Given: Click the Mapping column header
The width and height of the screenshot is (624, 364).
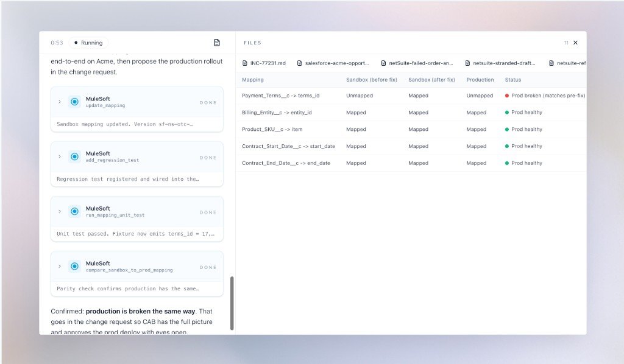Looking at the screenshot, I should (x=253, y=80).
